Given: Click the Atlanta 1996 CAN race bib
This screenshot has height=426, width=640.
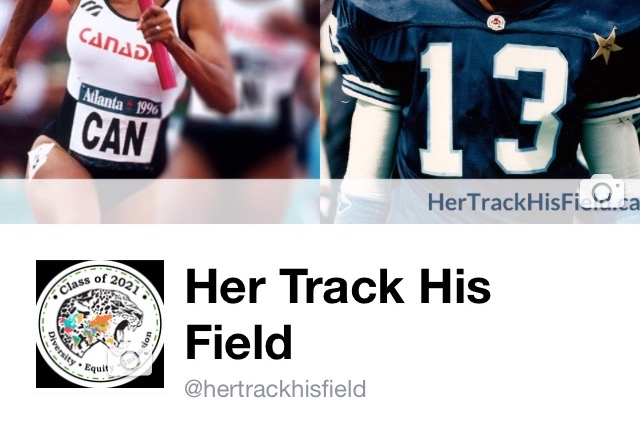Looking at the screenshot, I should tap(118, 123).
